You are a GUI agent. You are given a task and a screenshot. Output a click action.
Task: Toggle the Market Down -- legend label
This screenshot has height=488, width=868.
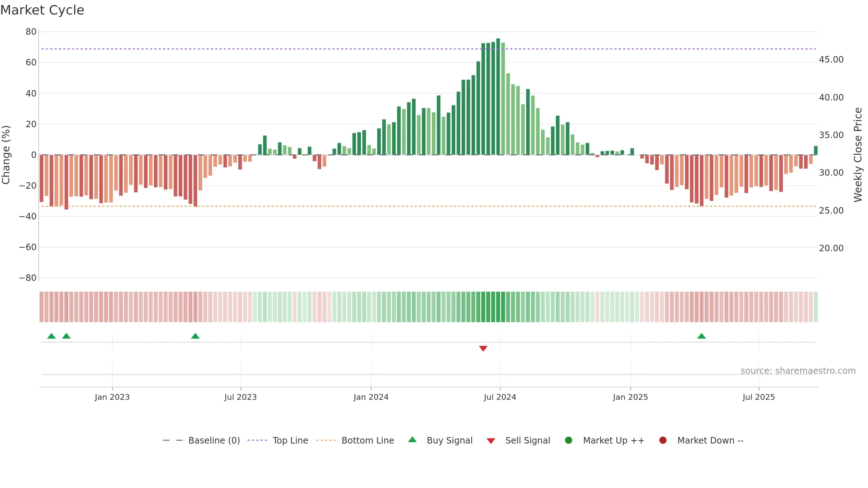(x=710, y=440)
